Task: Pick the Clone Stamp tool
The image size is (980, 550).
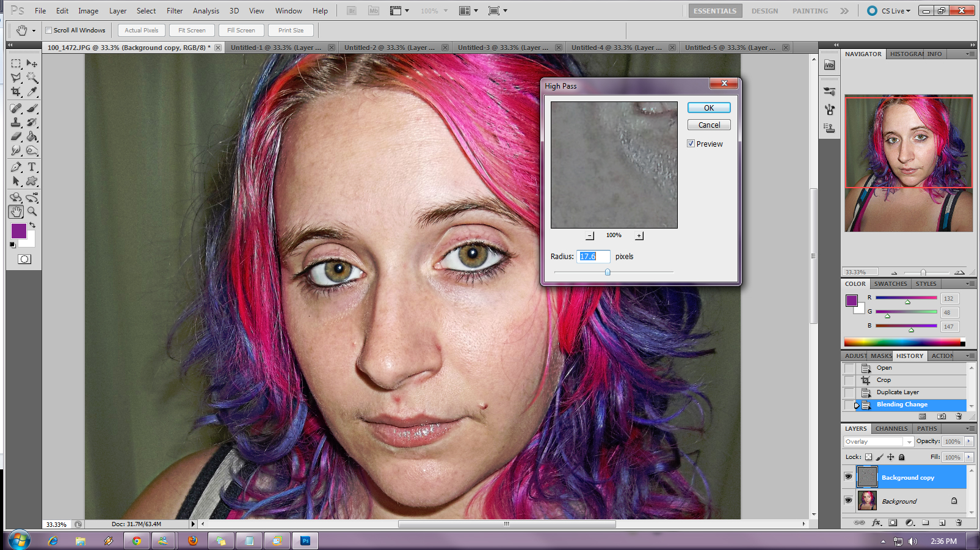Action: pyautogui.click(x=16, y=123)
